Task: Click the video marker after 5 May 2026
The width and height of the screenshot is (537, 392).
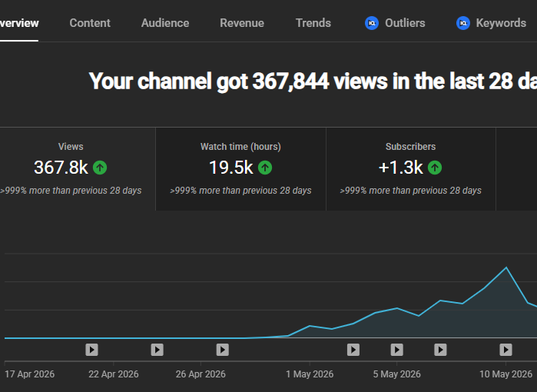Action: point(440,350)
